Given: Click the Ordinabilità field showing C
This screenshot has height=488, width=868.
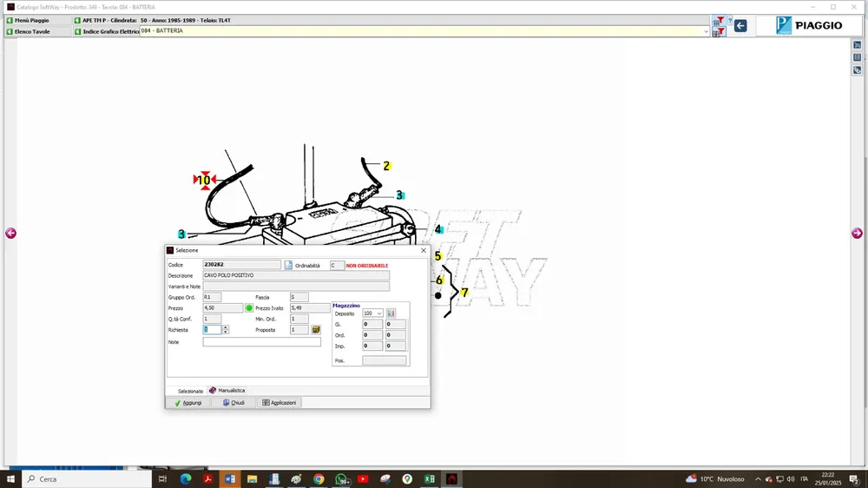Looking at the screenshot, I should point(337,266).
